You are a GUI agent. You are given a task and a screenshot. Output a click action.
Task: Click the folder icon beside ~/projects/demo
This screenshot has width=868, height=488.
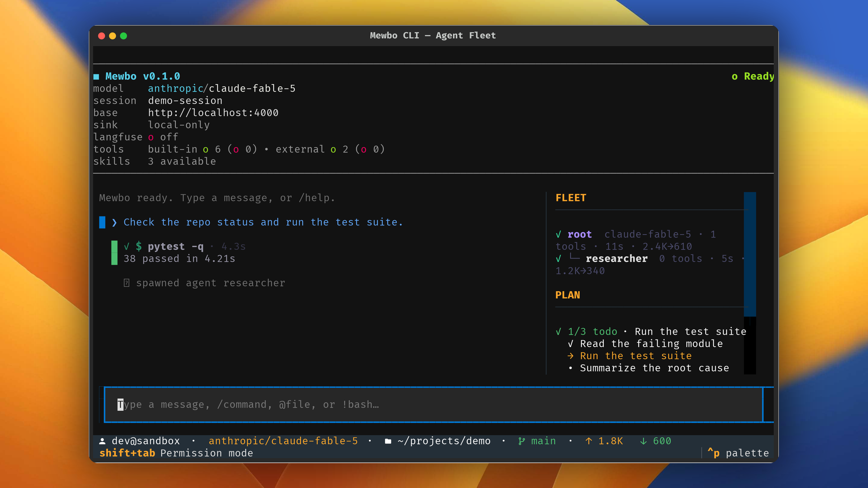[388, 441]
